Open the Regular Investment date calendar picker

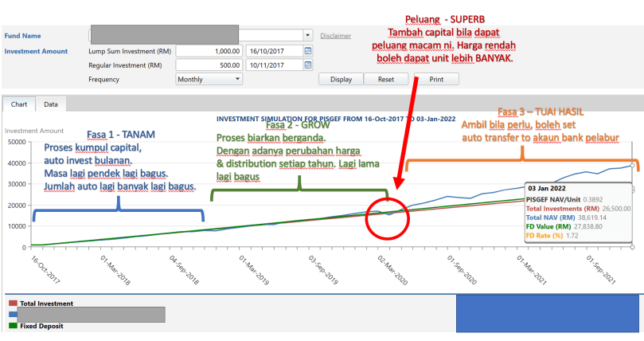[x=309, y=65]
